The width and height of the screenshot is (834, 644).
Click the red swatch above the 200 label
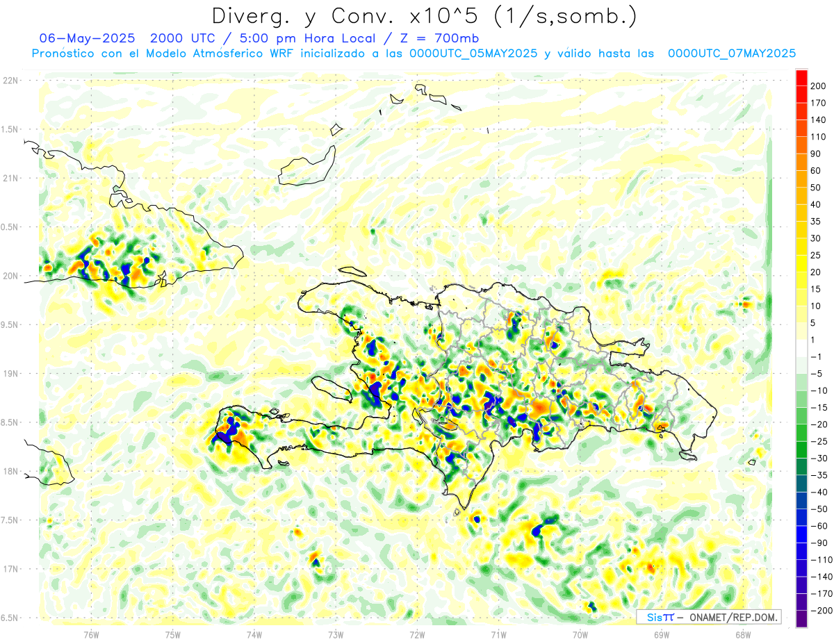click(801, 78)
